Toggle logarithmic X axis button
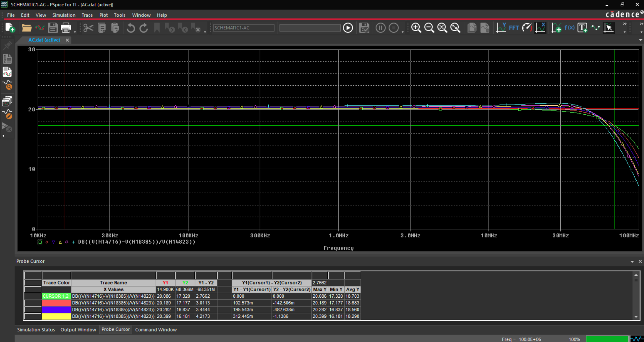 540,28
